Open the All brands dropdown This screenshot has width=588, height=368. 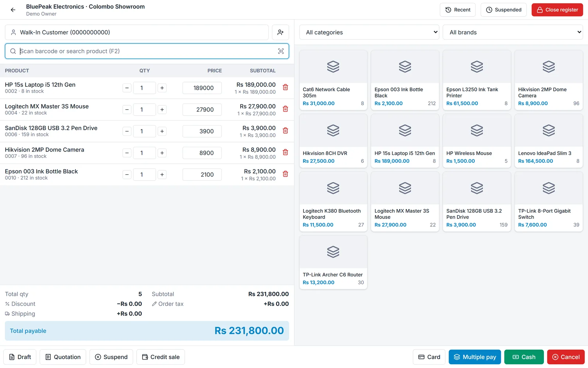coord(513,32)
